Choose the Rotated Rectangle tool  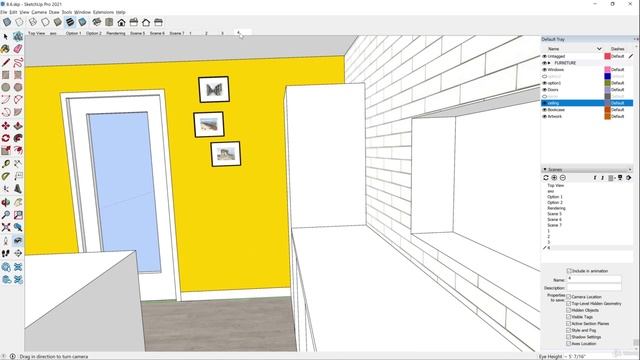pyautogui.click(x=18, y=75)
